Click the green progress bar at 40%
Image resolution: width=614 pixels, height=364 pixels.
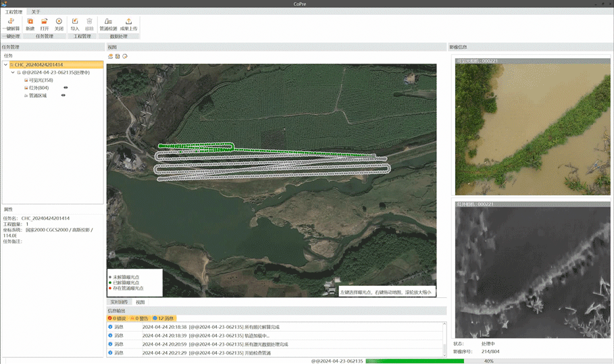[414, 361]
